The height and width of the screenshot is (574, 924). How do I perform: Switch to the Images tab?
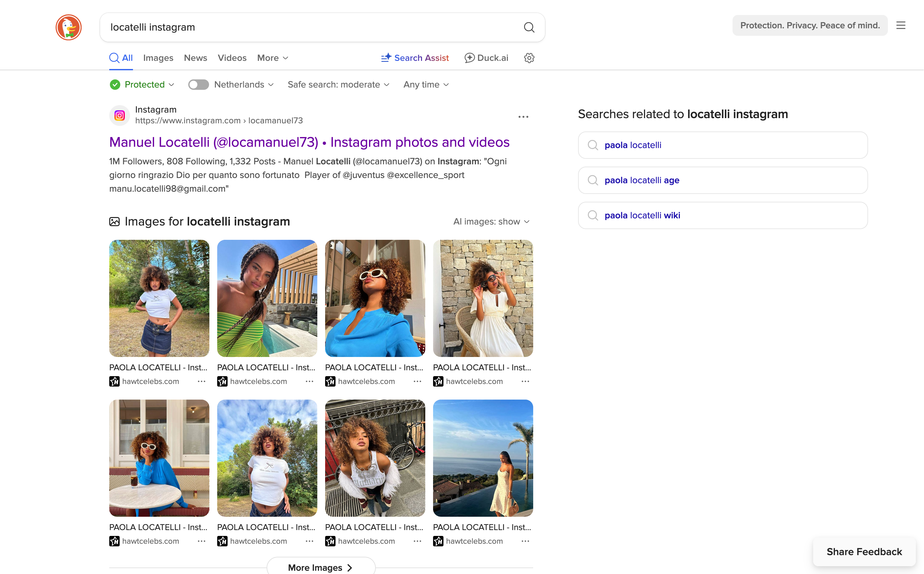pyautogui.click(x=158, y=58)
